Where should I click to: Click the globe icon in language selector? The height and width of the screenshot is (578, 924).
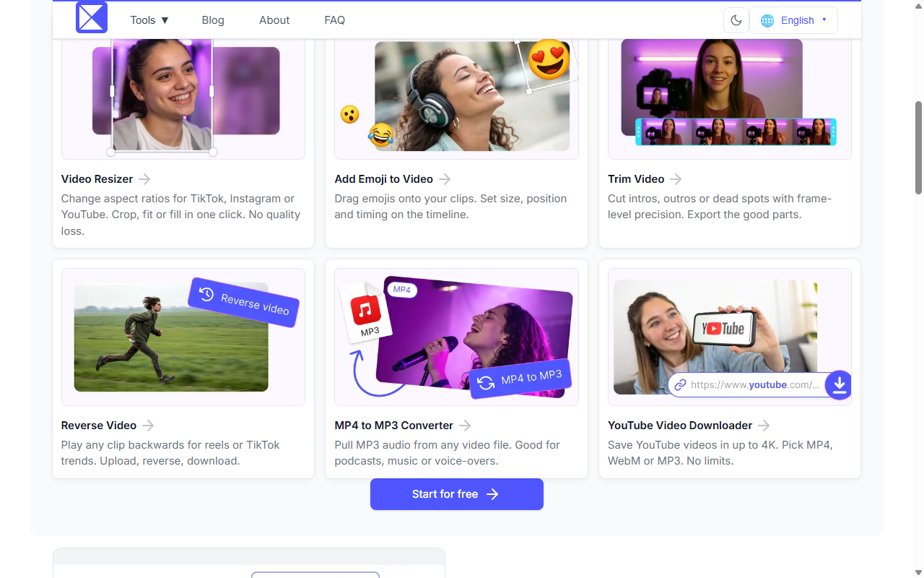tap(767, 20)
